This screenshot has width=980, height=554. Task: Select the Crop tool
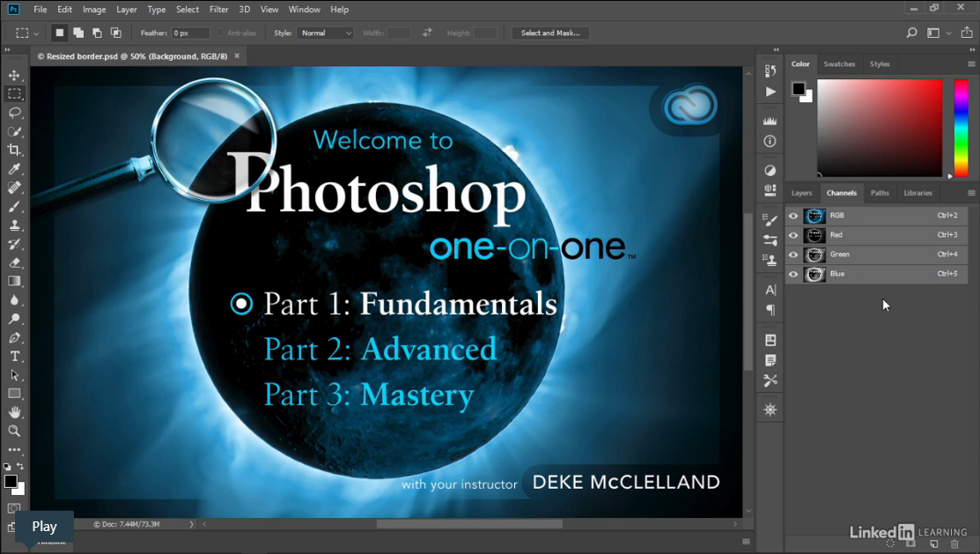click(x=14, y=150)
